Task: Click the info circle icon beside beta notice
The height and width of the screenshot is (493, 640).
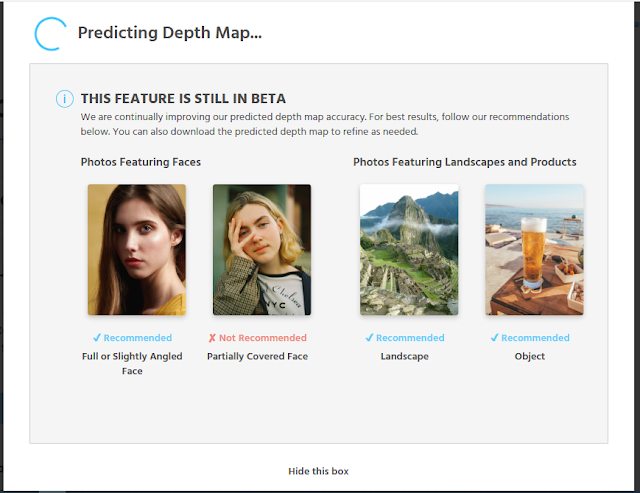Action: pos(64,99)
